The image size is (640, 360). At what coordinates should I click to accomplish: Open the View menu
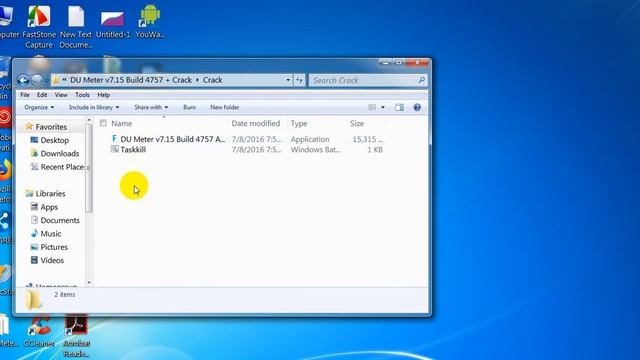click(x=61, y=95)
